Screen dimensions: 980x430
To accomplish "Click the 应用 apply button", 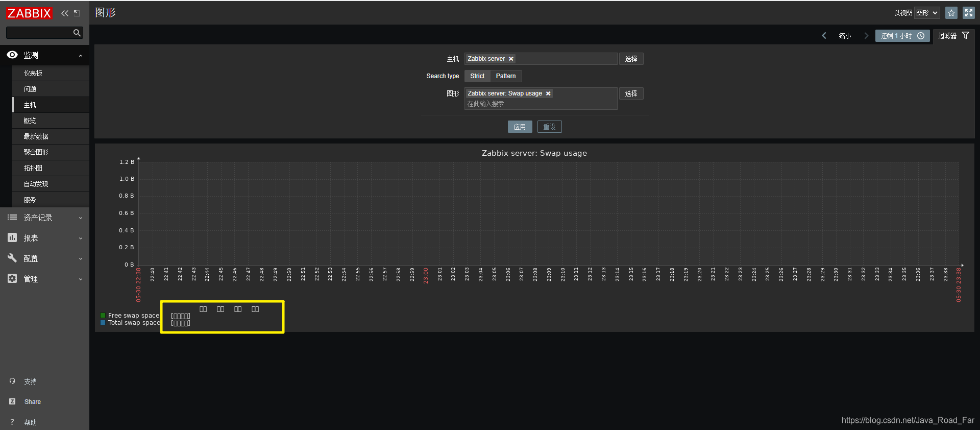I will click(x=520, y=127).
